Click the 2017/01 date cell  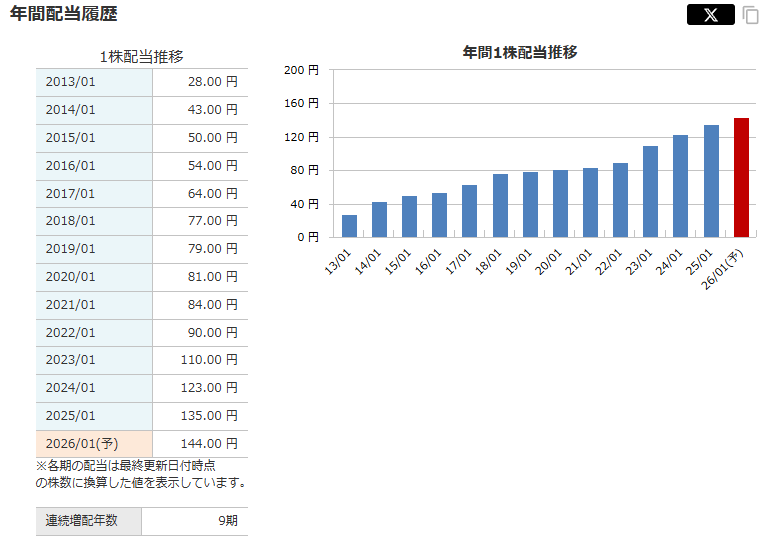(94, 193)
